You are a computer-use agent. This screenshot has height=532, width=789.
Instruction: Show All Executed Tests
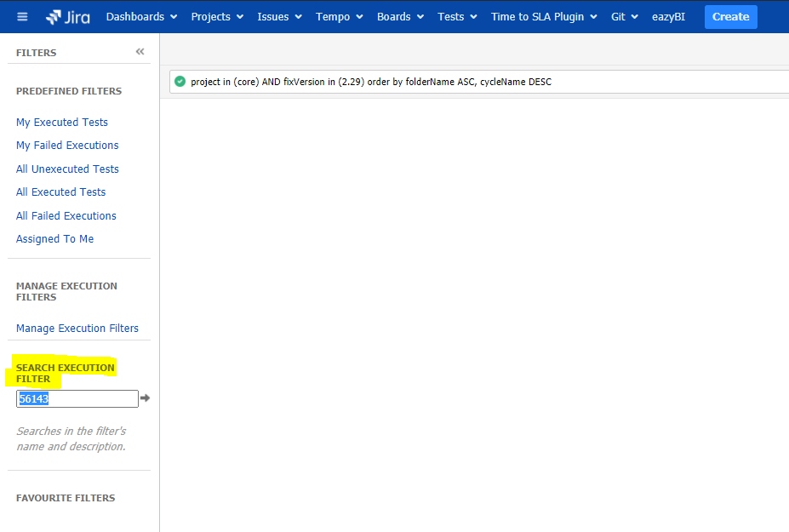(x=61, y=192)
